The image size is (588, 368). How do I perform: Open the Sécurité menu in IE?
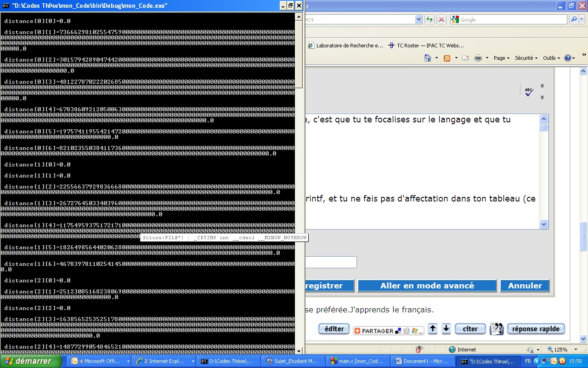pyautogui.click(x=526, y=58)
